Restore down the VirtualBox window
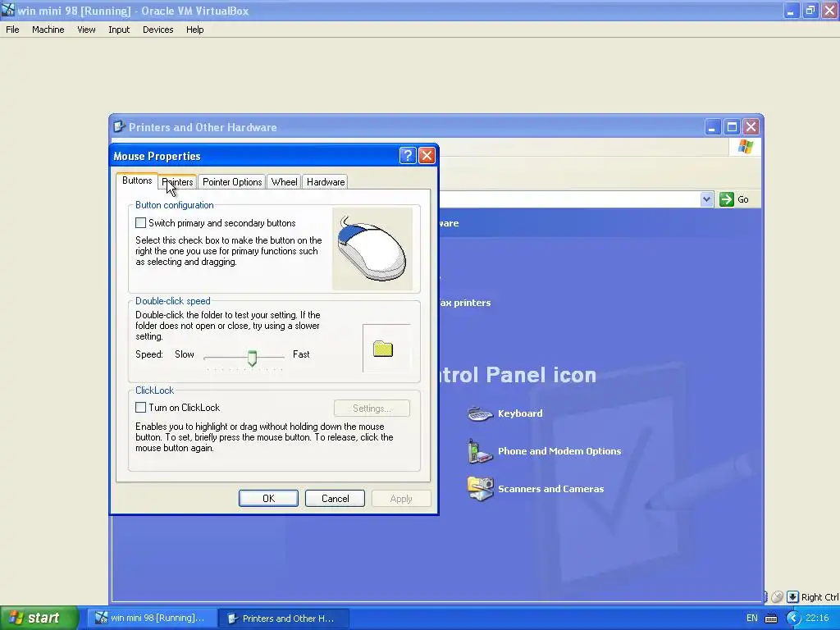The height and width of the screenshot is (630, 840). pyautogui.click(x=810, y=10)
